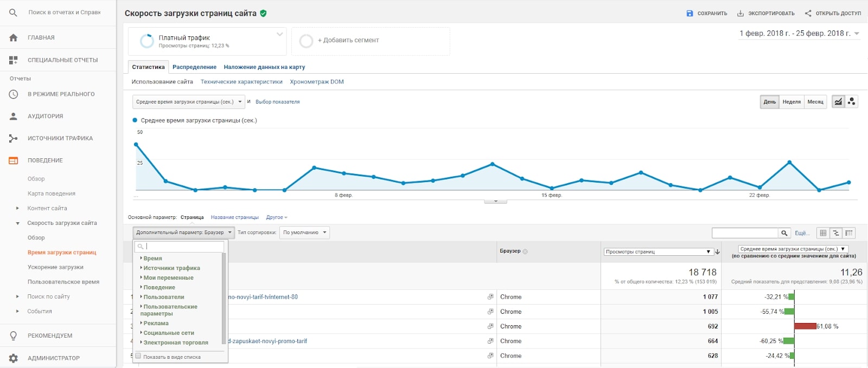Open the date range dropdown
The width and height of the screenshot is (868, 368).
click(x=800, y=34)
